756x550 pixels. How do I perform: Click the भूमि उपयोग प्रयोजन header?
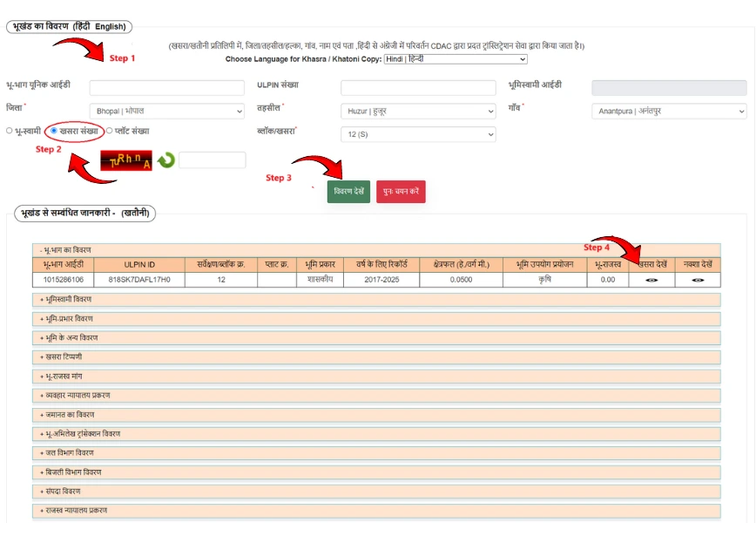click(545, 264)
